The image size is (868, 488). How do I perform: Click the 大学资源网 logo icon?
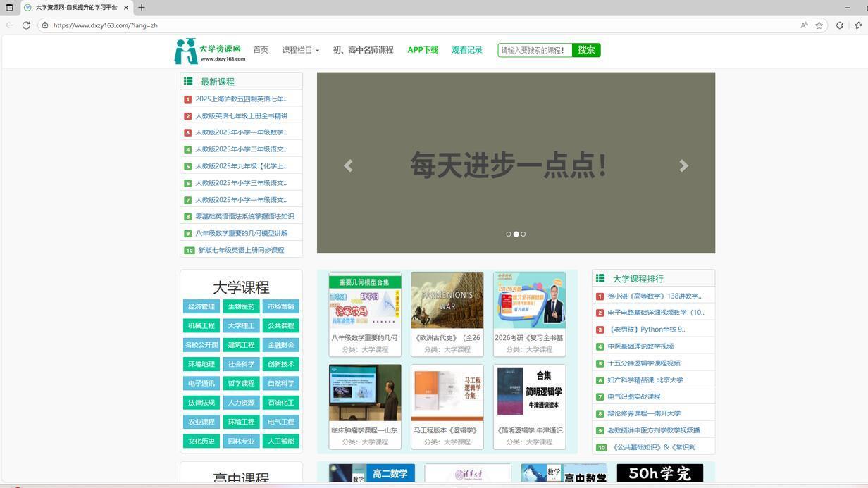[185, 49]
